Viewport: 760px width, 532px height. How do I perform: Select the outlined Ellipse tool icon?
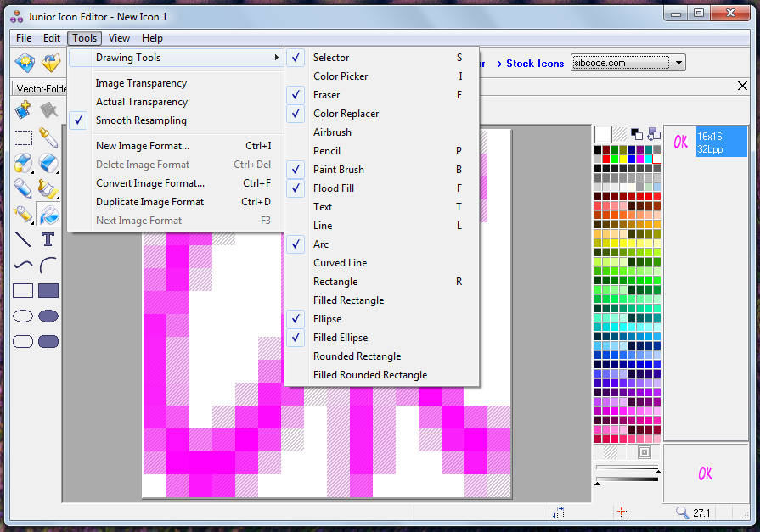coord(23,316)
